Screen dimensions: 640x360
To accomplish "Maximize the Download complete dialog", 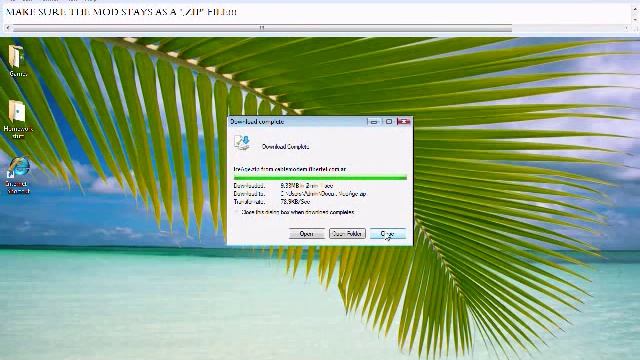I will pos(389,122).
